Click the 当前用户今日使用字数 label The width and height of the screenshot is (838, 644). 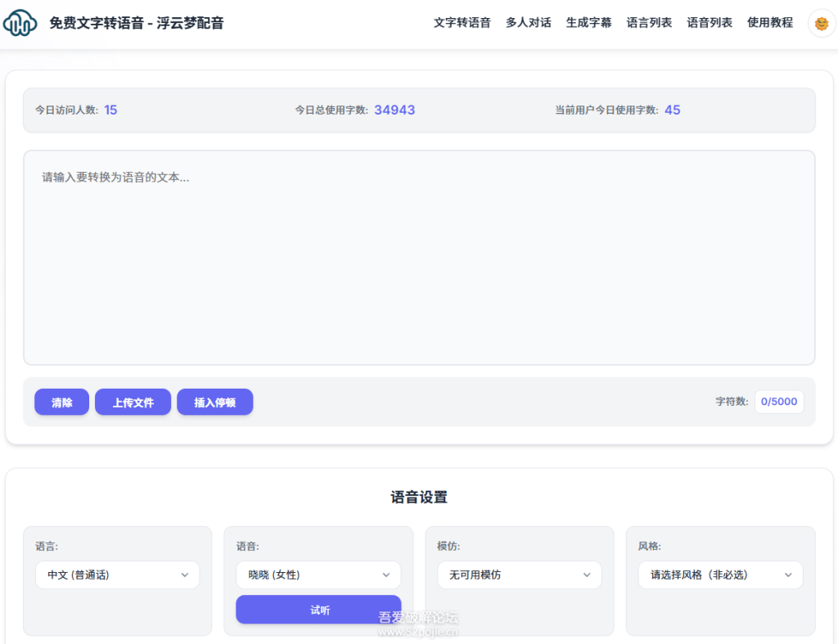tap(606, 110)
